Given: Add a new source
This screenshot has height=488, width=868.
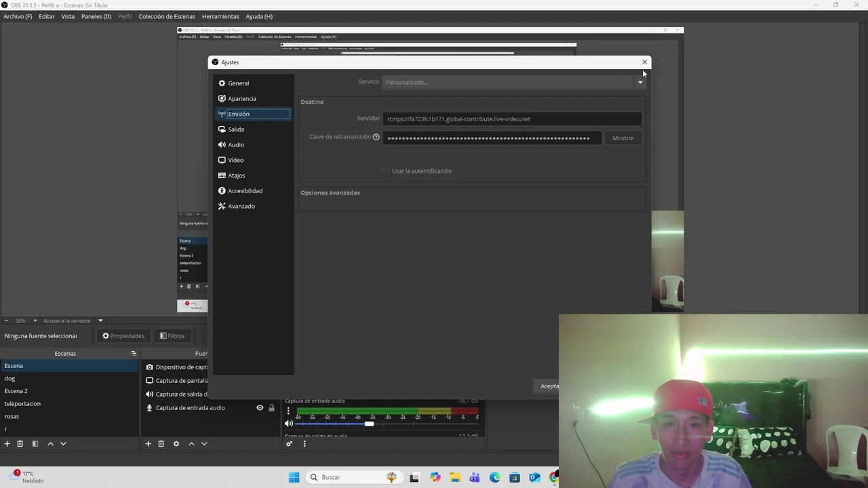Looking at the screenshot, I should pos(148,444).
